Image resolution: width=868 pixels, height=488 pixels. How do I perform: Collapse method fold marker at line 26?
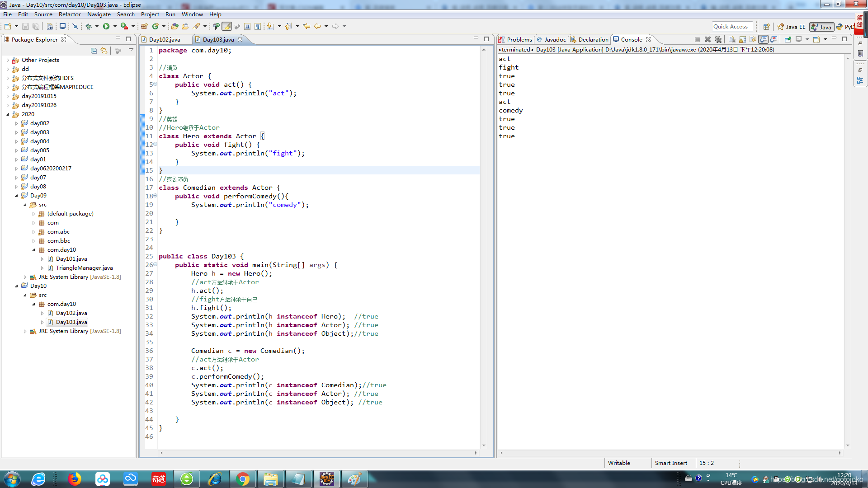pyautogui.click(x=155, y=265)
